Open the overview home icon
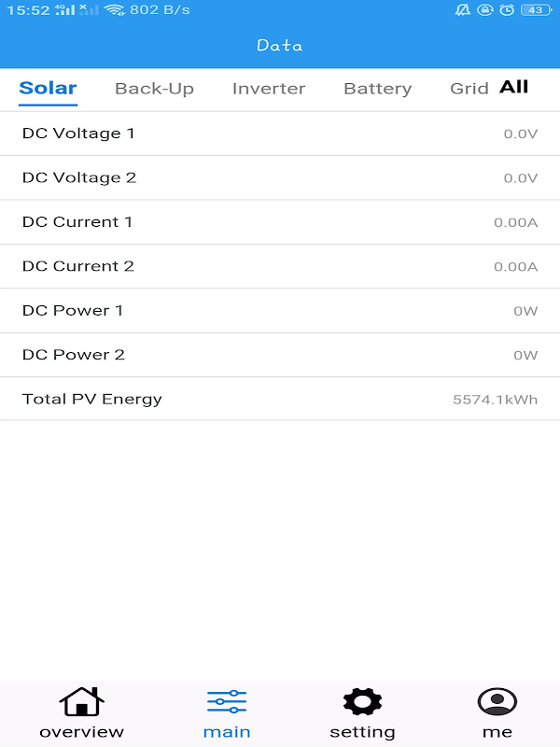Screen dimensions: 560x747 click(81, 702)
